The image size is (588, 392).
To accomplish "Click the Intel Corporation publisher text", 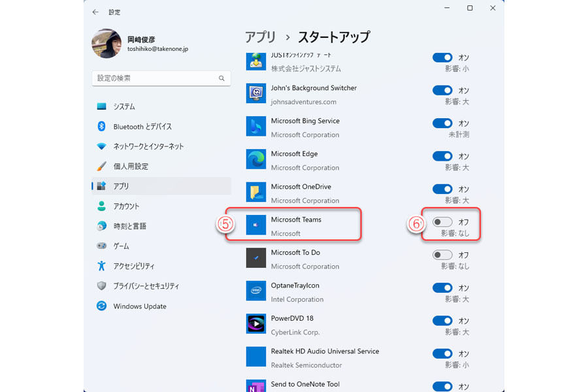I will pos(297,299).
